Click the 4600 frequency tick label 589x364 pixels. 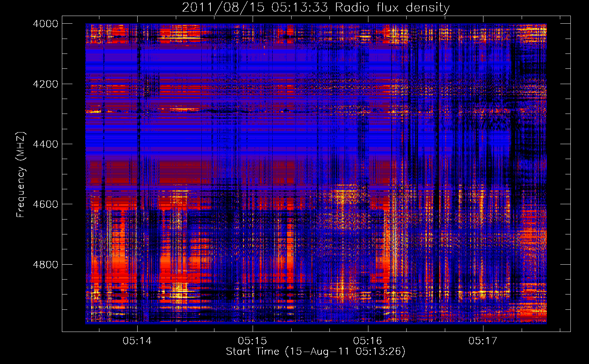(x=46, y=204)
